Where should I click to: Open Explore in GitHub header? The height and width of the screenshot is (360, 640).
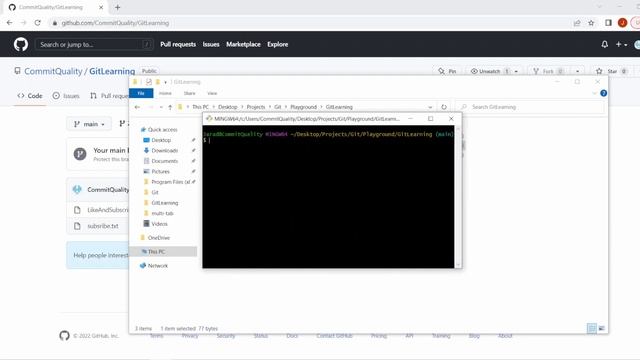pyautogui.click(x=278, y=44)
